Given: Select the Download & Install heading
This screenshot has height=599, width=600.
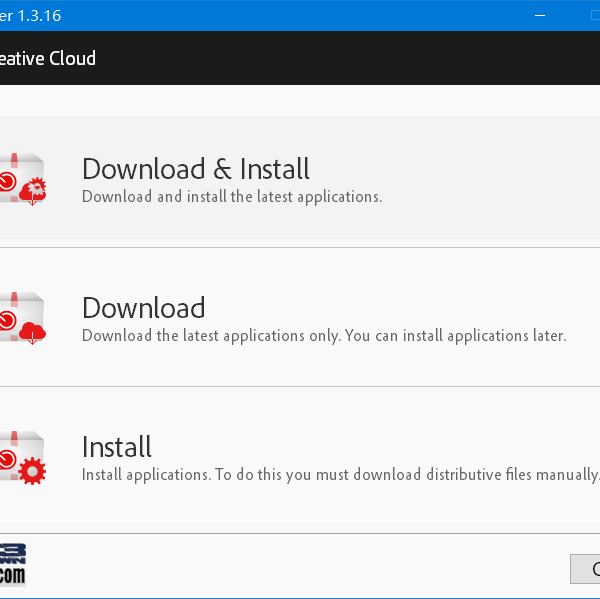Looking at the screenshot, I should point(196,168).
